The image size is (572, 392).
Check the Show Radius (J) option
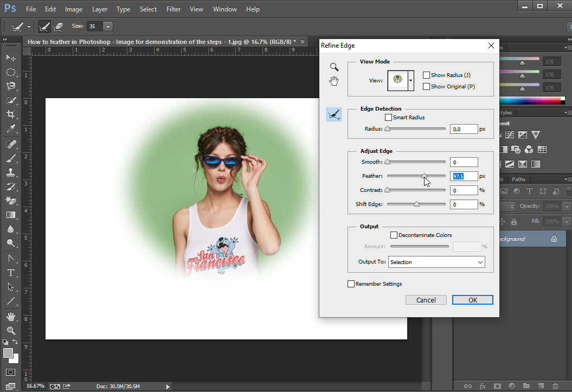426,75
